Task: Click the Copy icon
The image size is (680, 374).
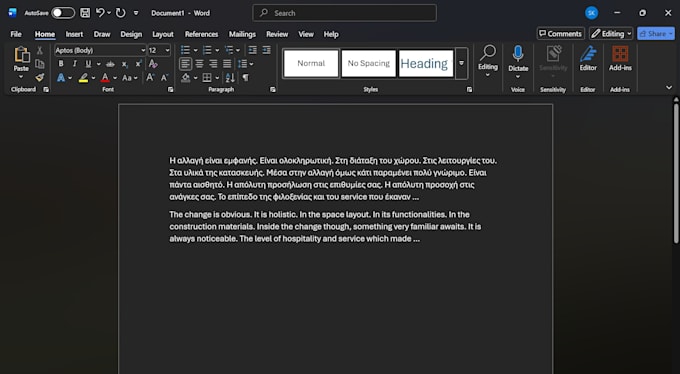Action: 39,64
